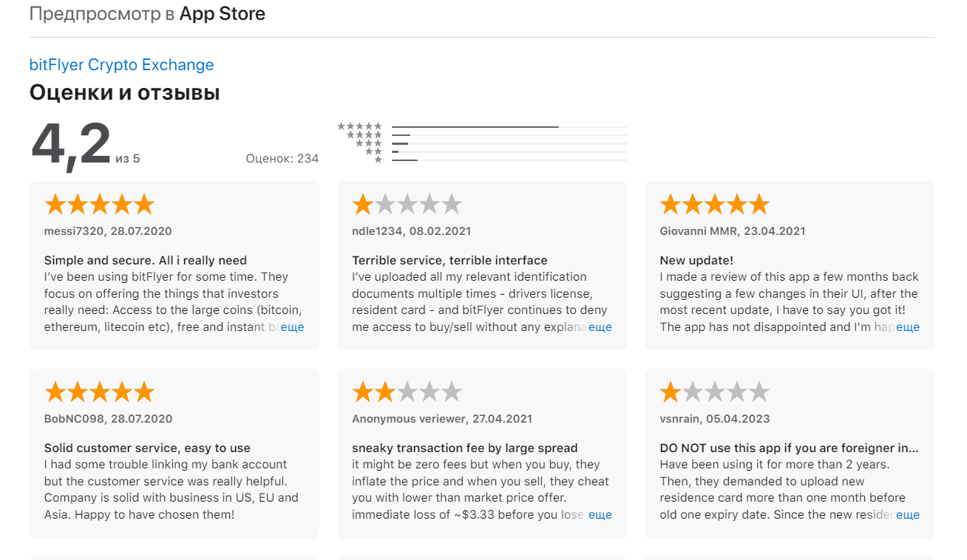
Task: Open the bitFlyer Crypto Exchange link
Action: coord(121,65)
